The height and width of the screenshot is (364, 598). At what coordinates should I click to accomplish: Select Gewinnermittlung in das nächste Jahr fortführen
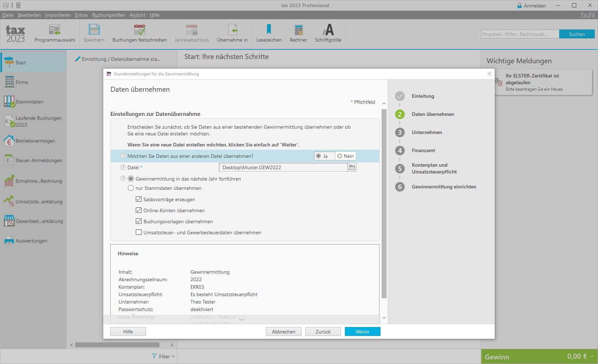(131, 179)
